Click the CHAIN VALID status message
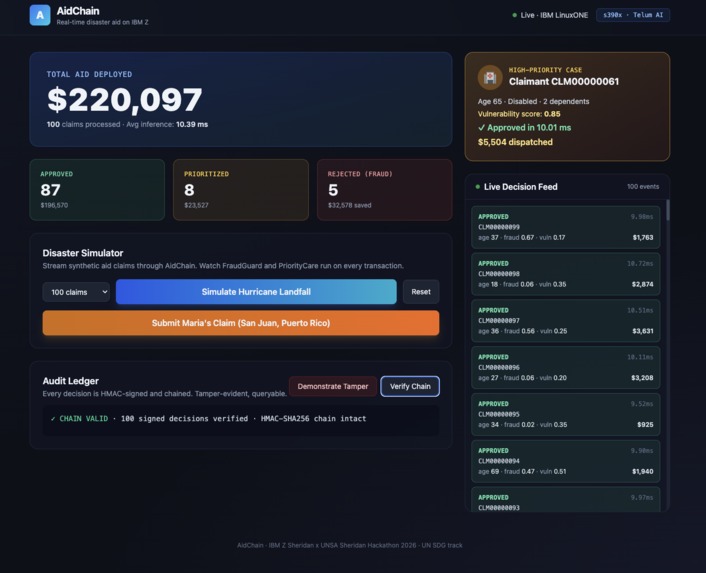Screen dimensions: 706x573 pyautogui.click(x=208, y=419)
